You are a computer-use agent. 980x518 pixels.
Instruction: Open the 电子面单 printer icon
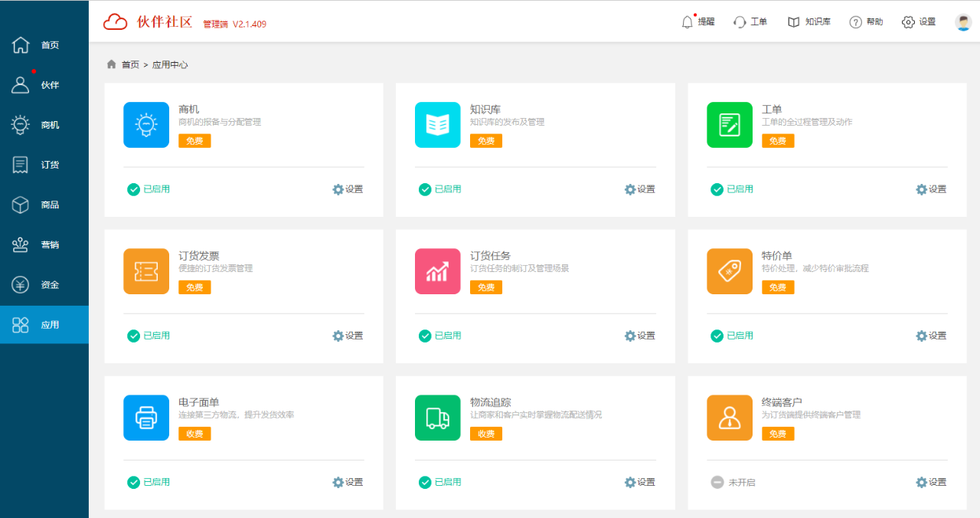pyautogui.click(x=146, y=418)
